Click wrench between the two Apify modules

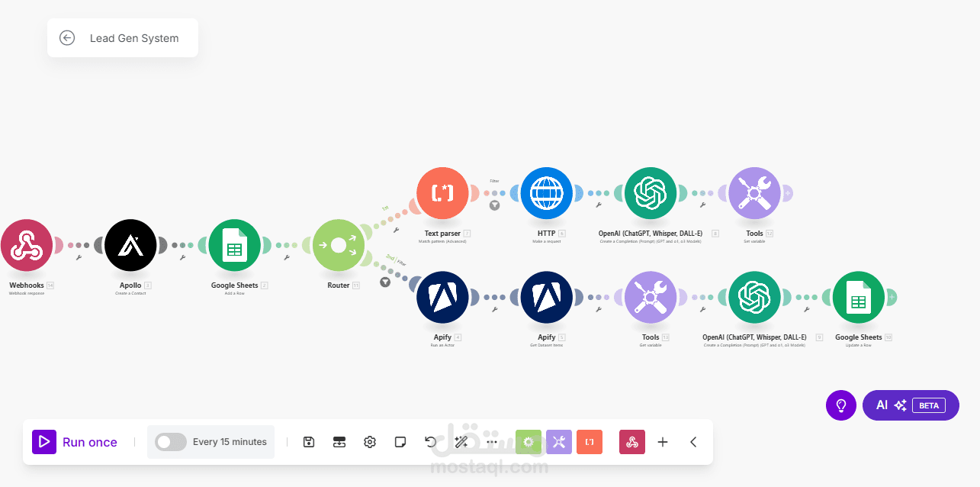(x=494, y=309)
